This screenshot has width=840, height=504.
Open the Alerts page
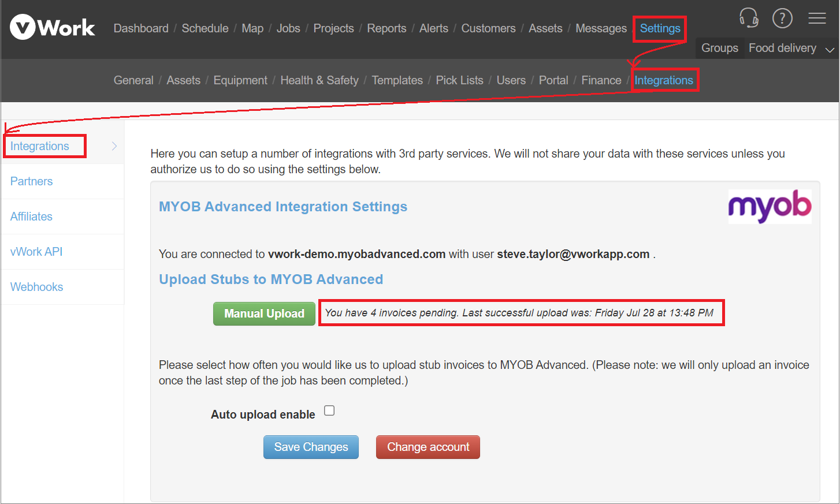click(434, 28)
